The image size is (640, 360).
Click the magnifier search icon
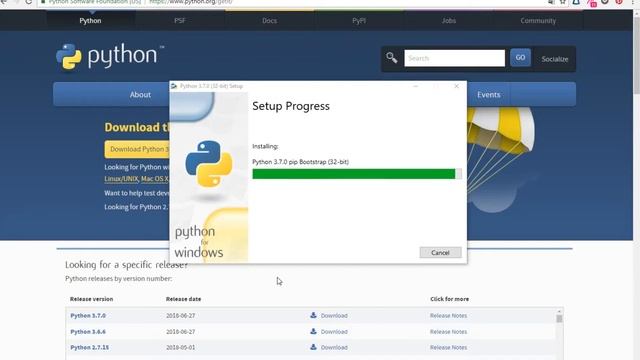pos(391,58)
